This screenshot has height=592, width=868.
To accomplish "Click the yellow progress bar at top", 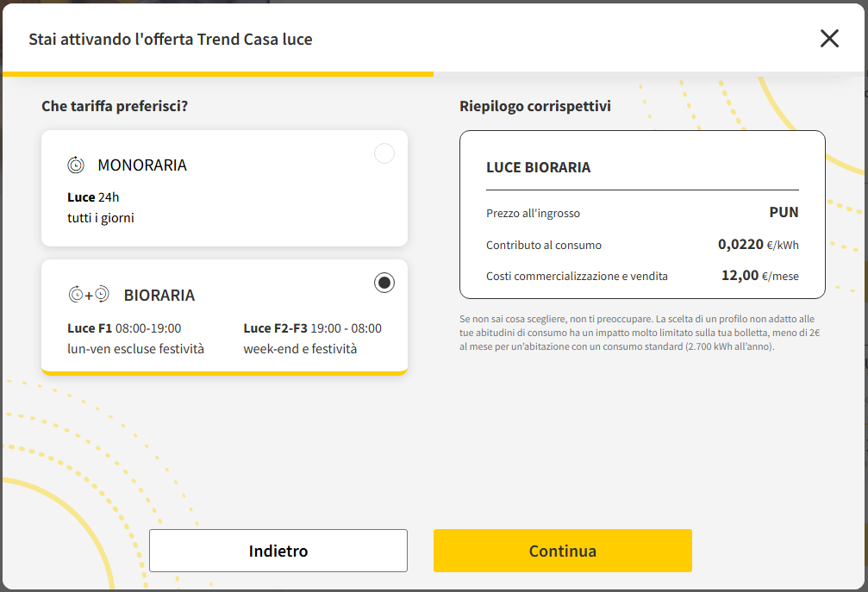I will 217,74.
